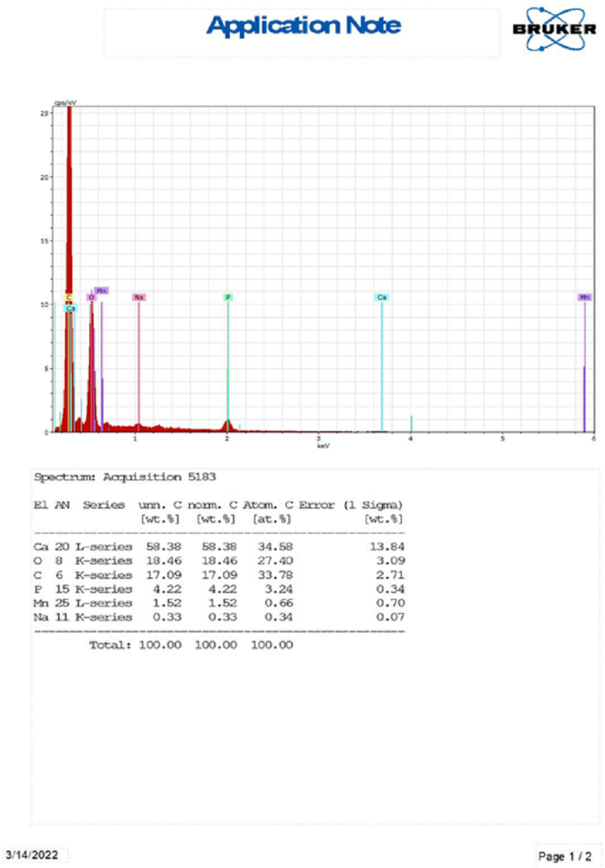Image resolution: width=605 pixels, height=868 pixels.
Task: Click the Mn atomic percent value 0.66
Action: click(278, 603)
